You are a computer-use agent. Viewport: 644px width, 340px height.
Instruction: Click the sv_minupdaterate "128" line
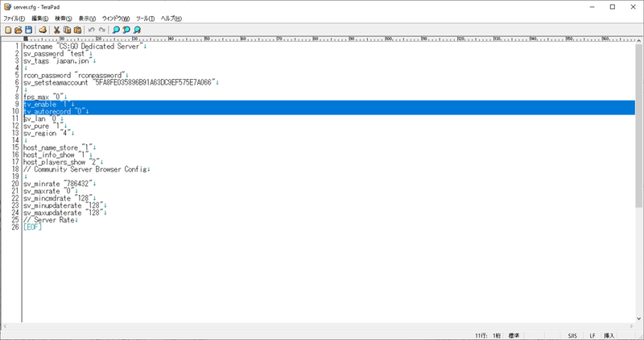64,205
